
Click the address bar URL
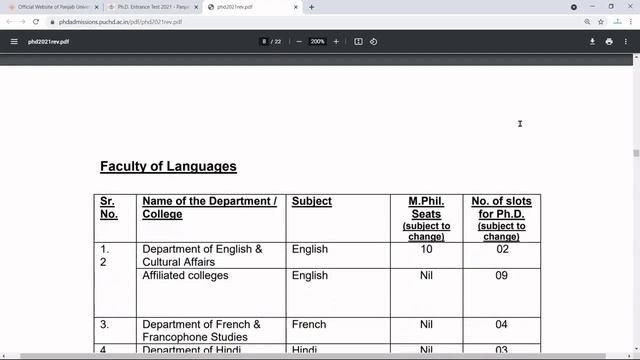point(120,22)
